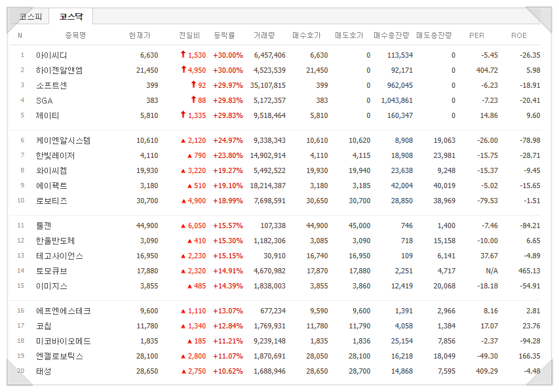
Task: Click the 토모큐브 stock name
Action: pos(51,271)
